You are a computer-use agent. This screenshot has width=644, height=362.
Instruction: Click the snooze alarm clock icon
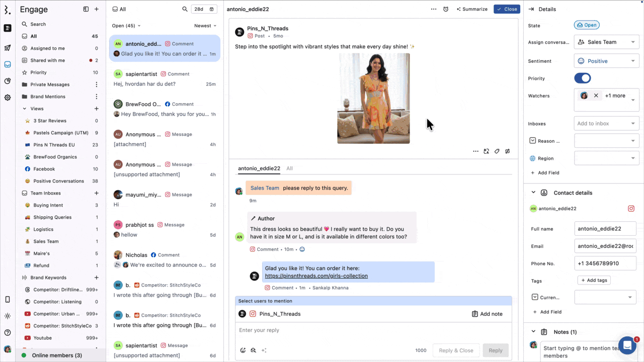pyautogui.click(x=446, y=9)
